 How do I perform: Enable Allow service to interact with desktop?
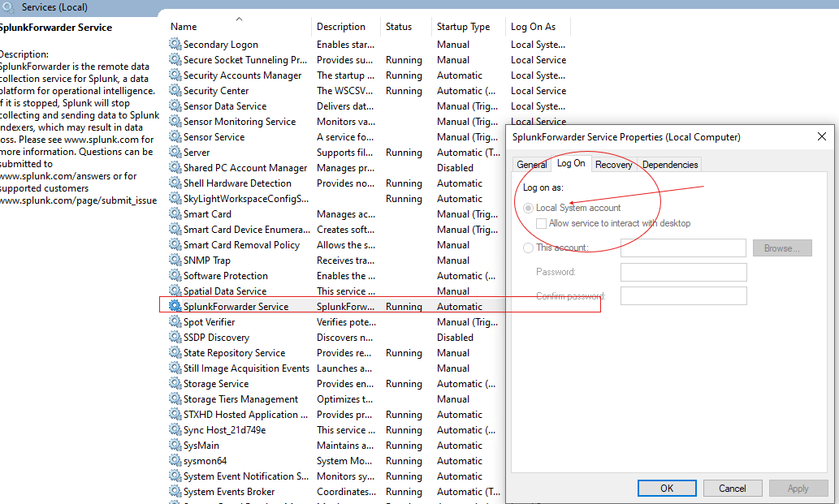[x=542, y=223]
